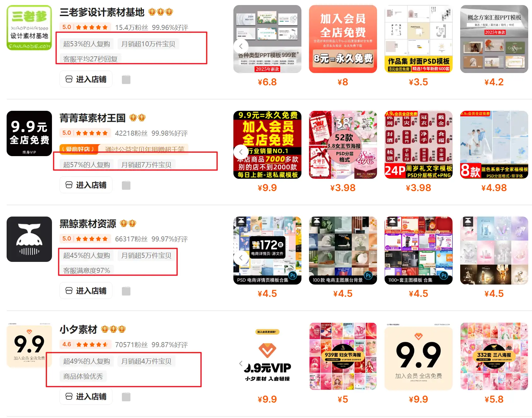Show previous products in 小夕素材 carousel
The width and height of the screenshot is (532, 418).
click(241, 364)
